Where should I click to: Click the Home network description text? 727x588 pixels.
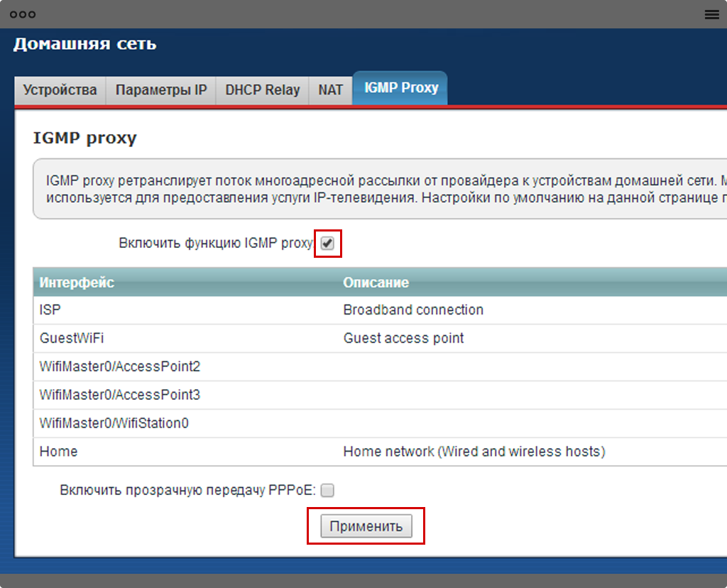coord(474,452)
